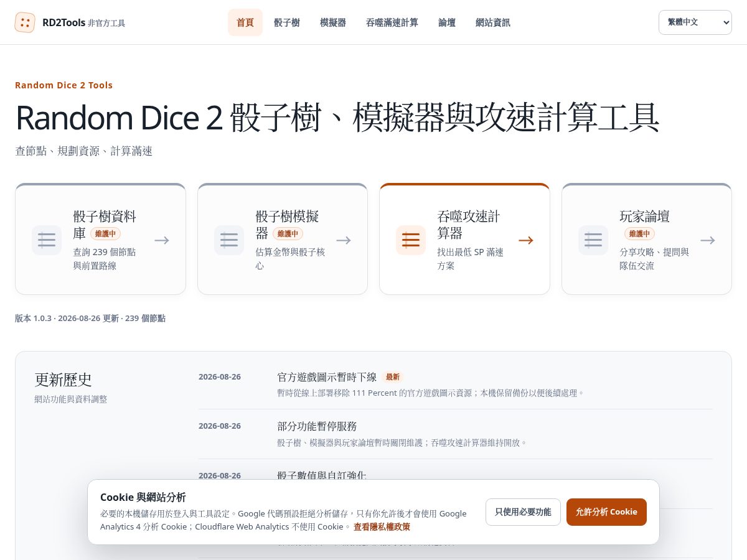Click the "更新歷史" heading
Image resolution: width=747 pixels, height=560 pixels.
click(x=63, y=380)
